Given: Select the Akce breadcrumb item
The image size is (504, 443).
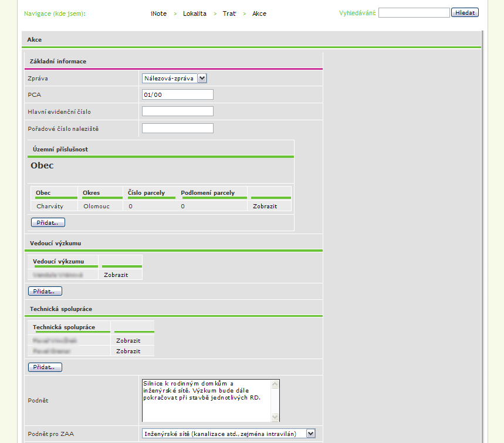Looking at the screenshot, I should [259, 13].
